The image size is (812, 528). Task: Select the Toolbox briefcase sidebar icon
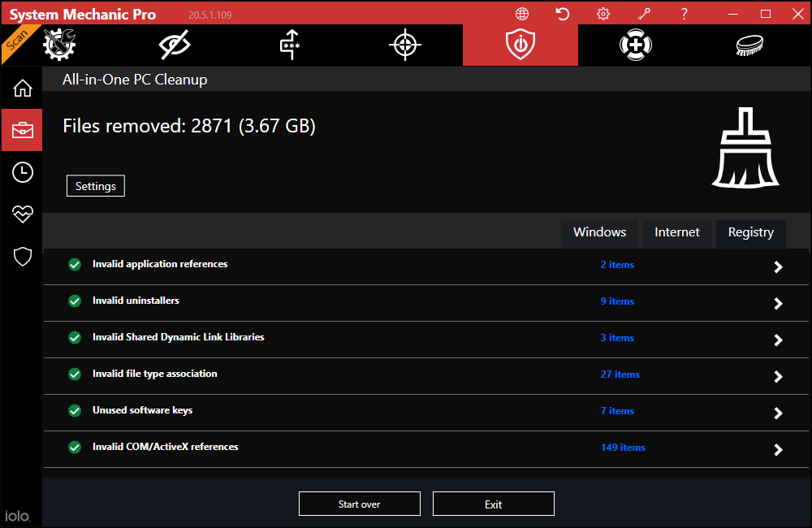pyautogui.click(x=22, y=130)
